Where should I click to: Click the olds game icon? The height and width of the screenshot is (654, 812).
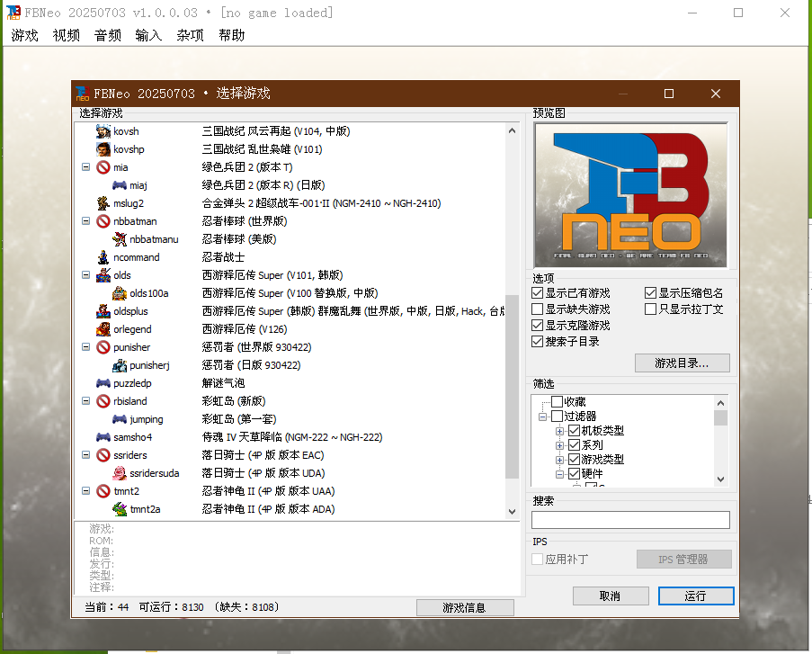click(103, 275)
